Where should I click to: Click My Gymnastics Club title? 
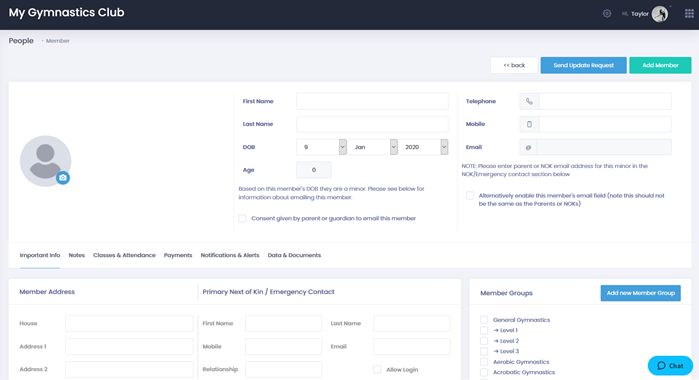click(x=66, y=12)
